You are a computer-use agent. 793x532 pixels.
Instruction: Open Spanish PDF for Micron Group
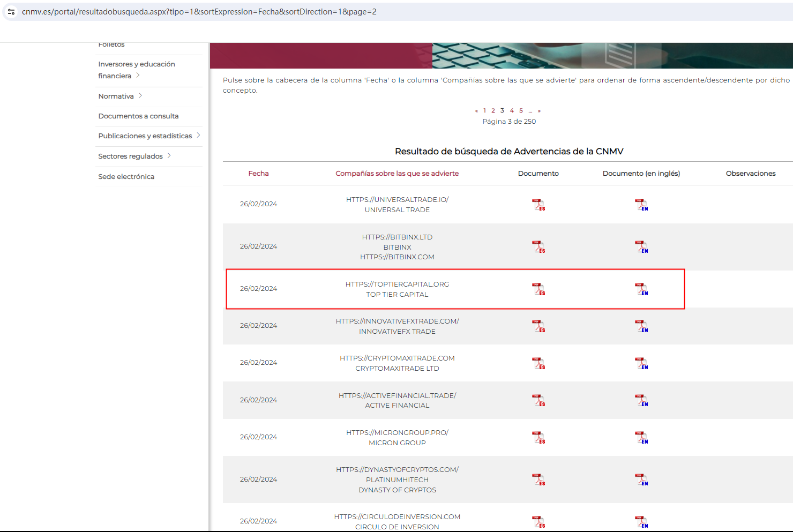[538, 438]
